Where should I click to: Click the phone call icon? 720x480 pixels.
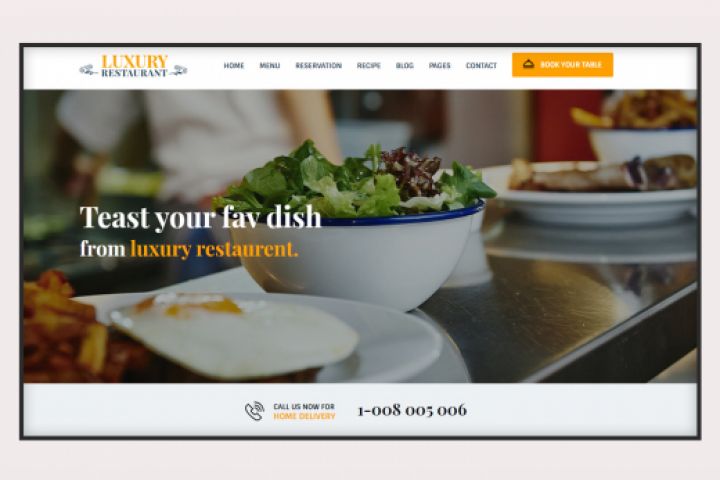click(254, 411)
